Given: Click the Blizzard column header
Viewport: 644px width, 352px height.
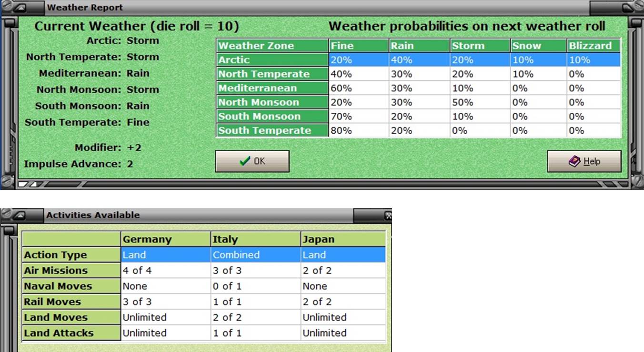Looking at the screenshot, I should click(594, 46).
